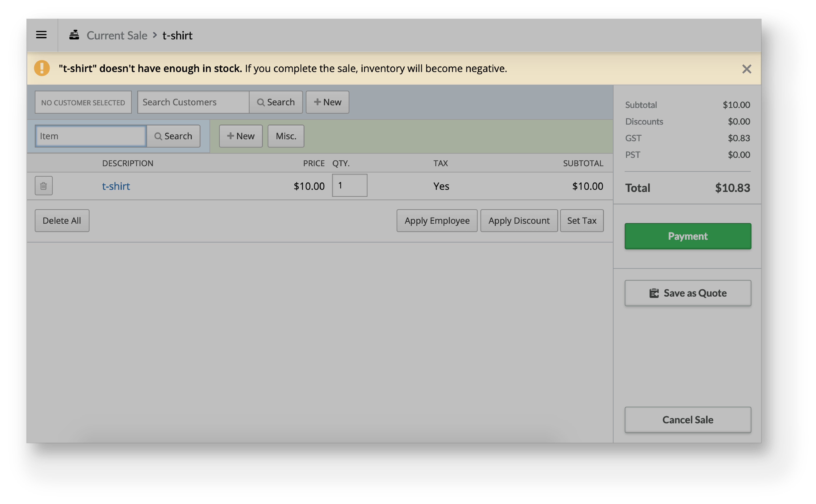The width and height of the screenshot is (816, 504).
Task: Save the sale as a quote
Action: pyautogui.click(x=688, y=293)
